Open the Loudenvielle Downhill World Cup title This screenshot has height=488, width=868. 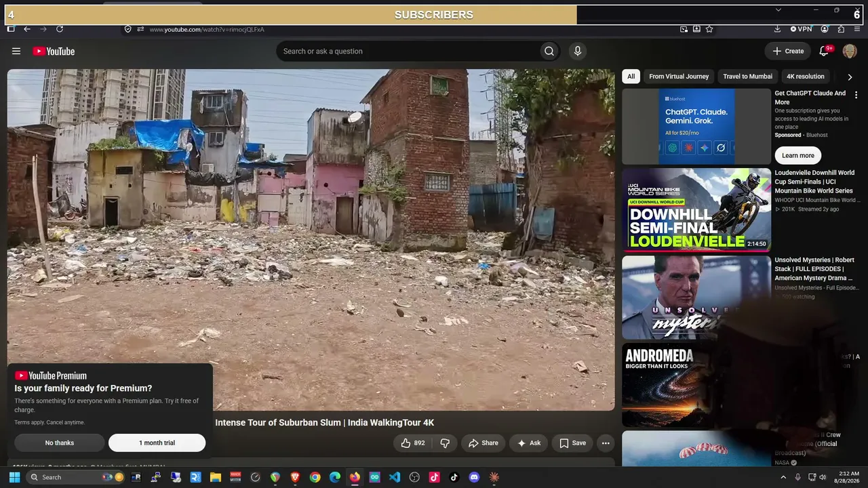(816, 182)
